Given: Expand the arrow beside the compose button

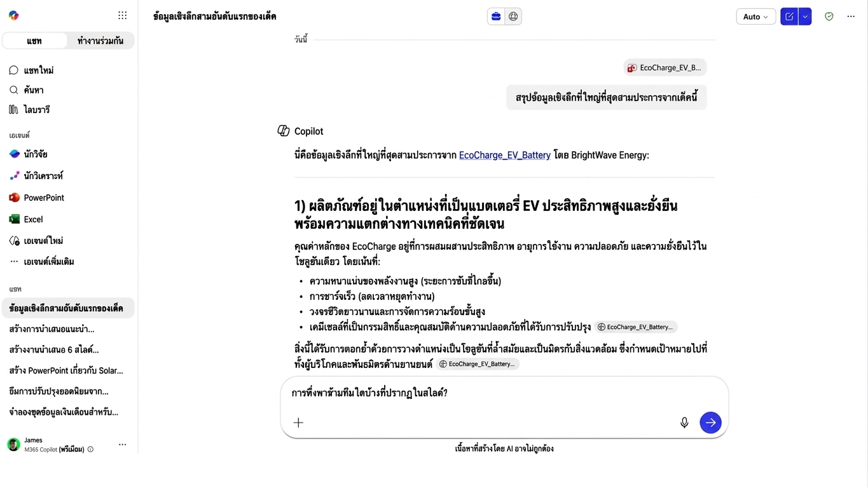Looking at the screenshot, I should [805, 17].
